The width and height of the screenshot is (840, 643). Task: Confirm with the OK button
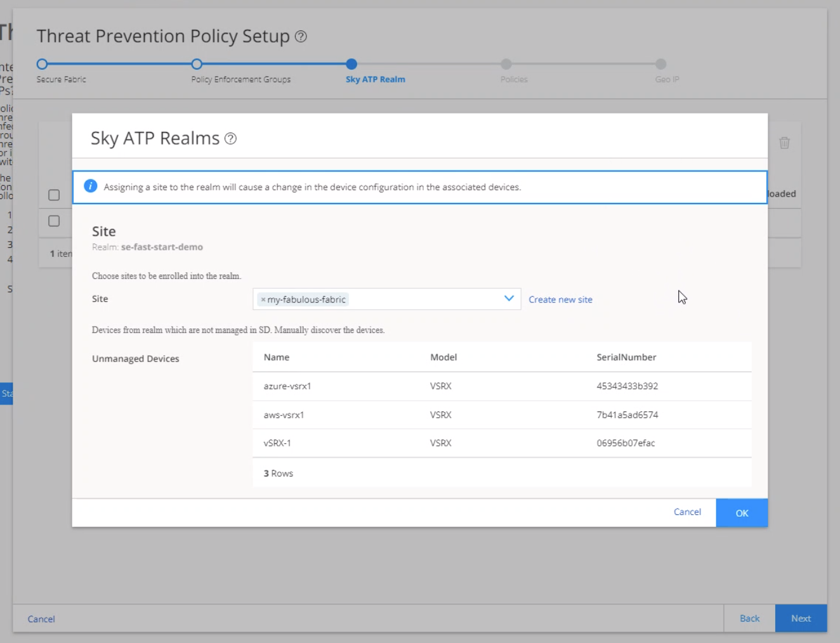click(x=741, y=512)
